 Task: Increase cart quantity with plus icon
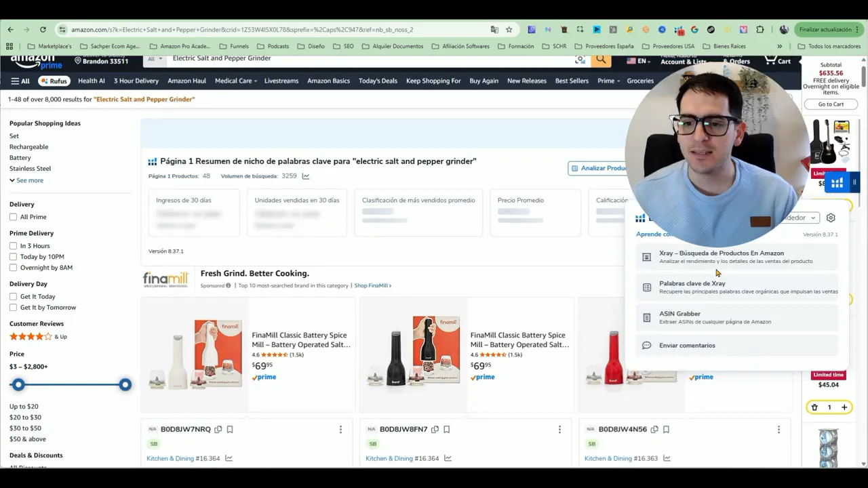click(844, 407)
